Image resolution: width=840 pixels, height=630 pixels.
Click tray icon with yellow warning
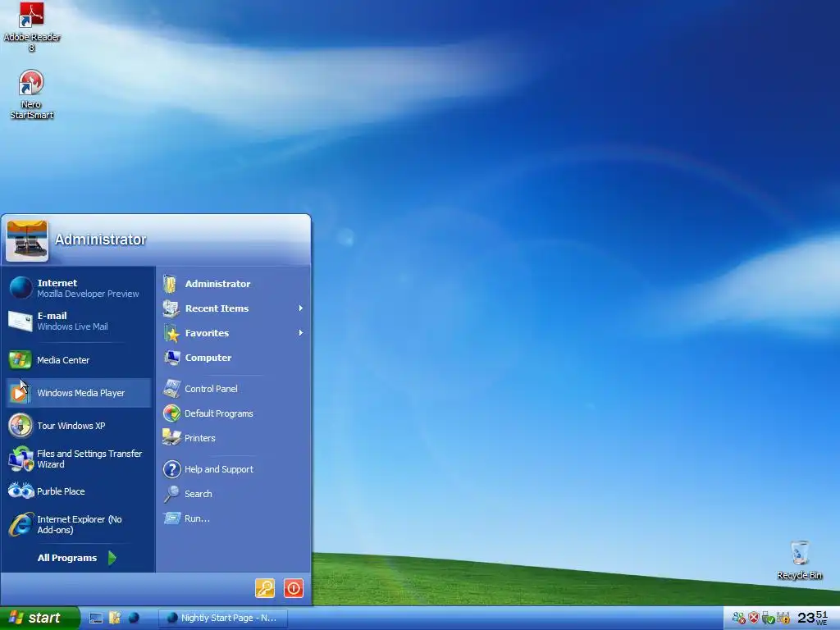[x=783, y=619]
